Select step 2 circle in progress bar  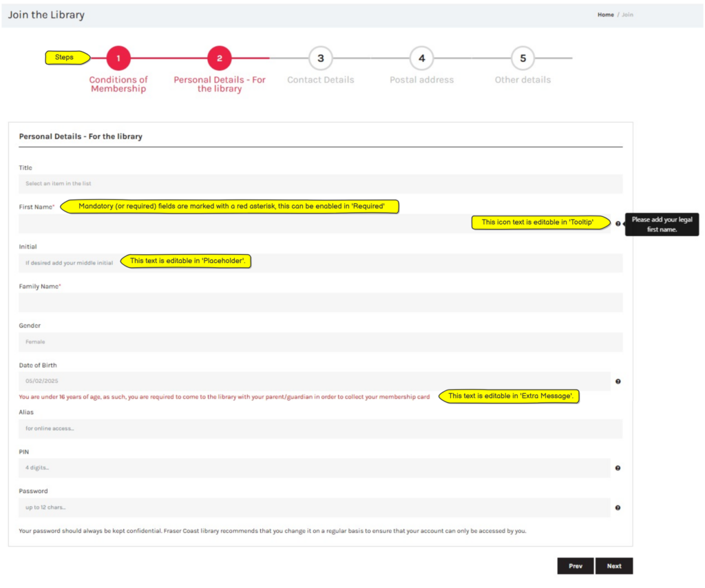pos(220,59)
